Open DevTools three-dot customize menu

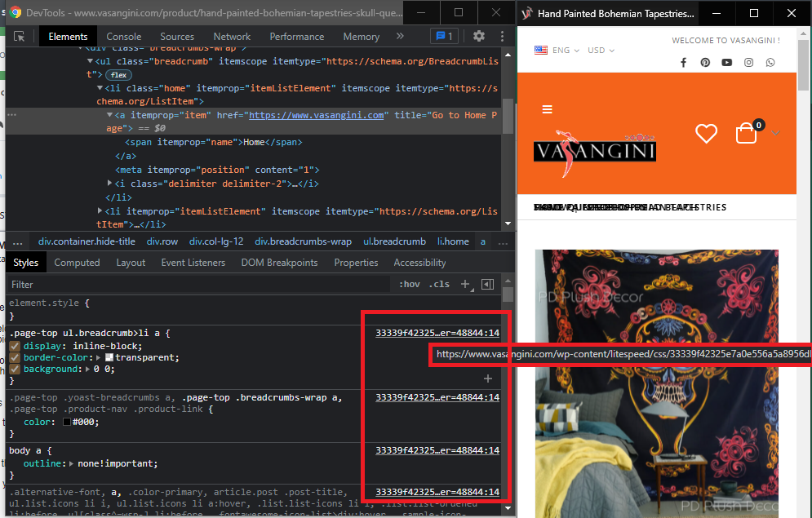pos(502,36)
